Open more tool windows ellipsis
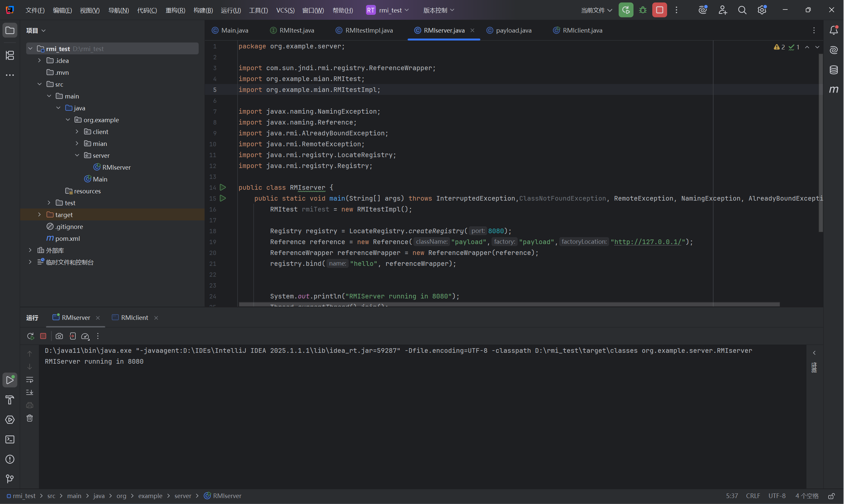Screen dimensions: 844x504 (x=10, y=75)
